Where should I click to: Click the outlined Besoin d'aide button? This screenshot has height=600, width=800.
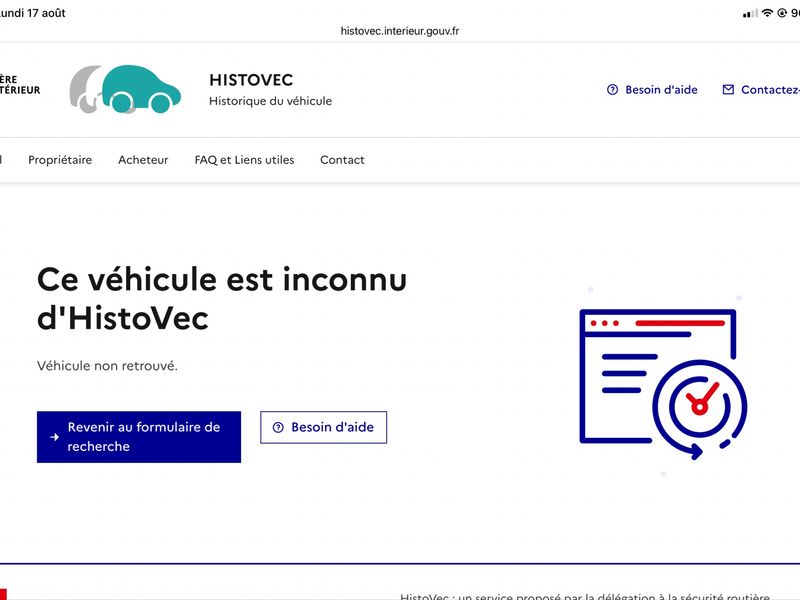[x=323, y=428]
